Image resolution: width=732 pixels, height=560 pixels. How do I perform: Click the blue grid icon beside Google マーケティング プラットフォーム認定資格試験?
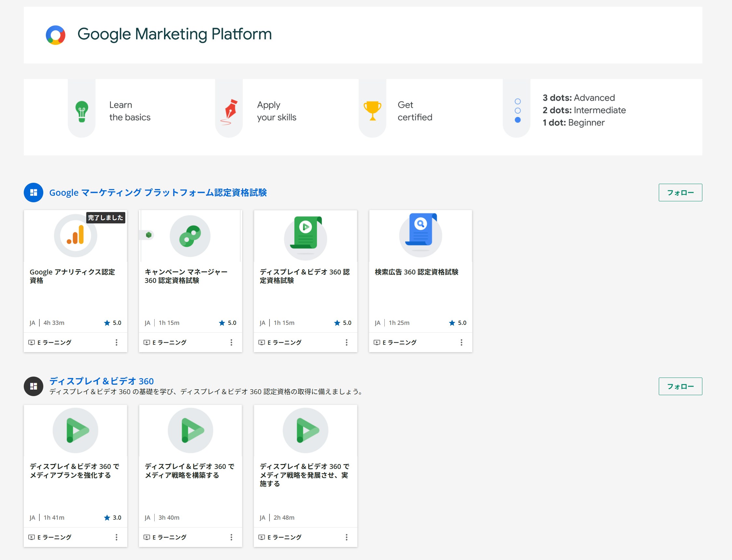(x=34, y=192)
